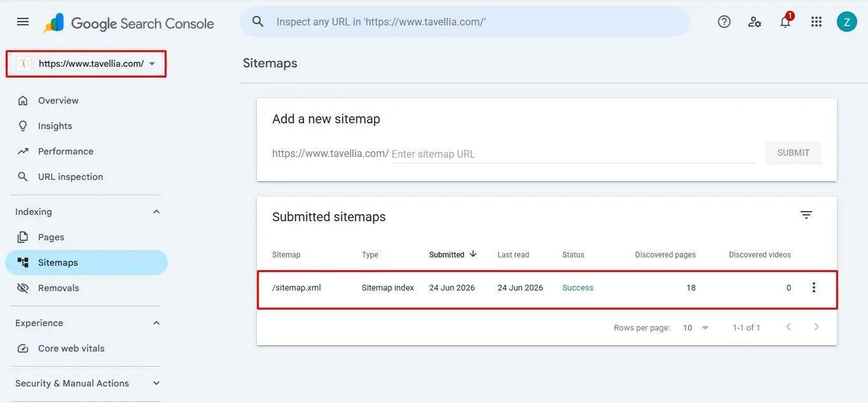The width and height of the screenshot is (868, 403).
Task: Collapse the Experience section
Action: click(x=156, y=323)
